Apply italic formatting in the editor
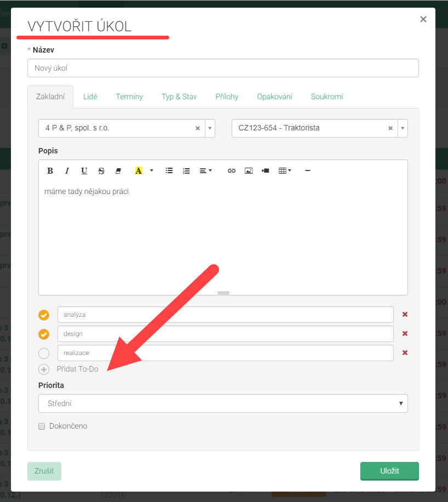Viewport: 448px width, 502px height. [x=67, y=171]
